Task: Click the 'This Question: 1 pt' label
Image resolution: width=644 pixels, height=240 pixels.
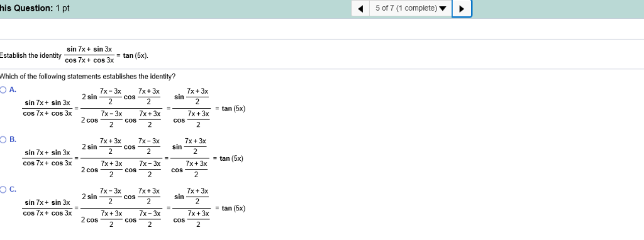Action: pyautogui.click(x=35, y=8)
